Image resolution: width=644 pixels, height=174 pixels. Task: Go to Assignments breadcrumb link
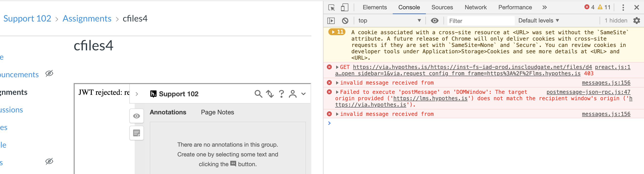tap(87, 19)
